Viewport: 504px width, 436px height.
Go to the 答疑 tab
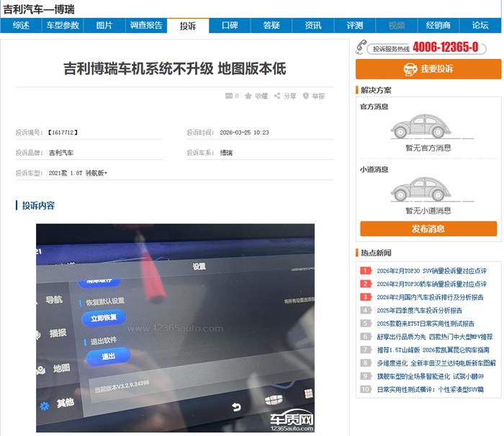(x=271, y=25)
